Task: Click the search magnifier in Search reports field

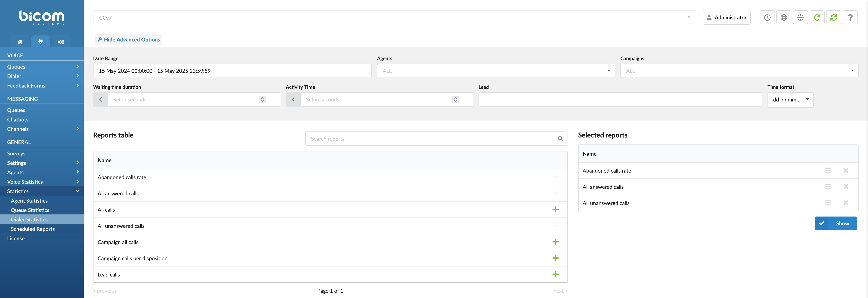Action: (560, 139)
